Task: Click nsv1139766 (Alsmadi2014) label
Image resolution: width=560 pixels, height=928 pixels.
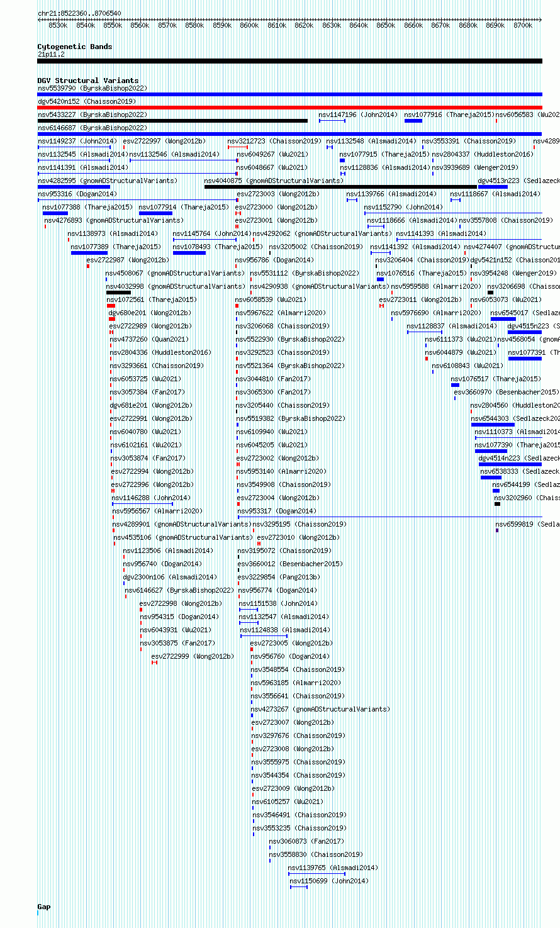Action: (391, 194)
